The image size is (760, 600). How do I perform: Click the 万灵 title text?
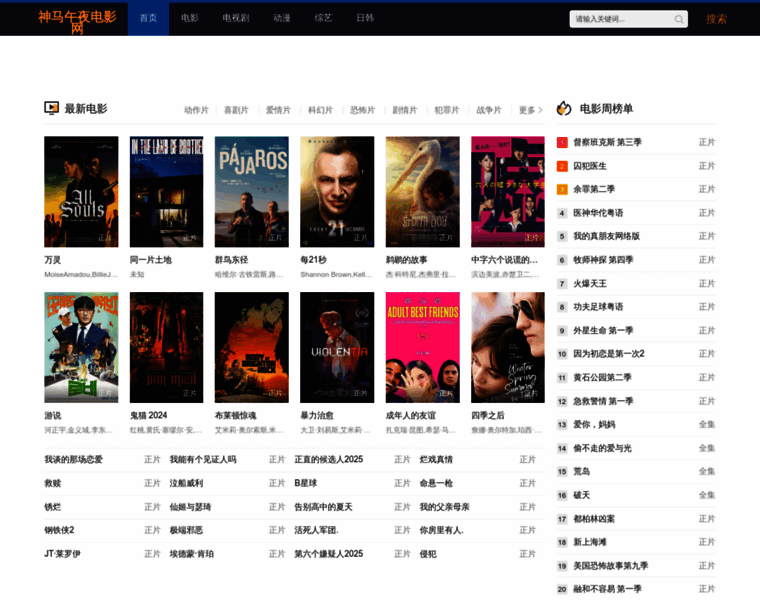click(x=52, y=260)
